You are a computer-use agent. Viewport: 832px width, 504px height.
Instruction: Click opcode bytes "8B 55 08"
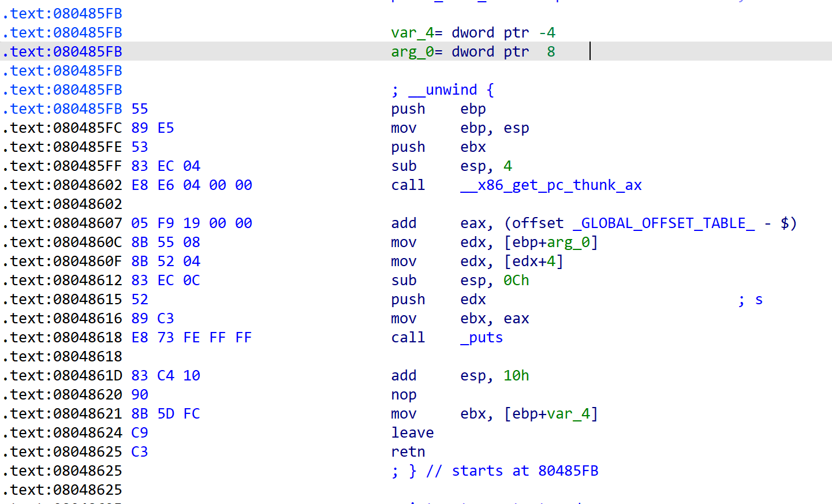pos(166,242)
